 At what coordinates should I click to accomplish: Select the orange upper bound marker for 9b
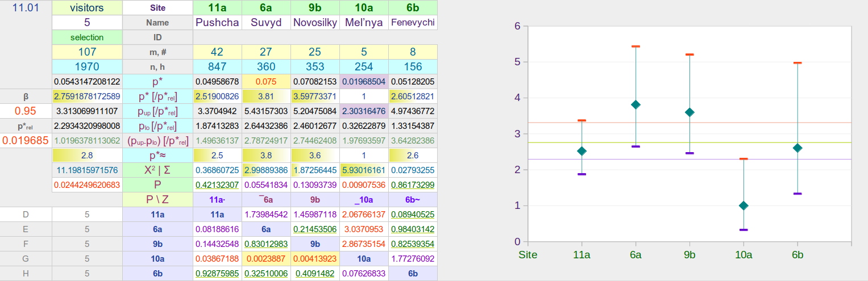[690, 54]
